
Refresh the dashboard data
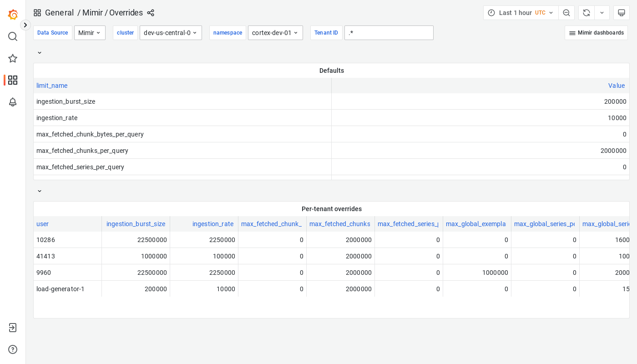[586, 12]
